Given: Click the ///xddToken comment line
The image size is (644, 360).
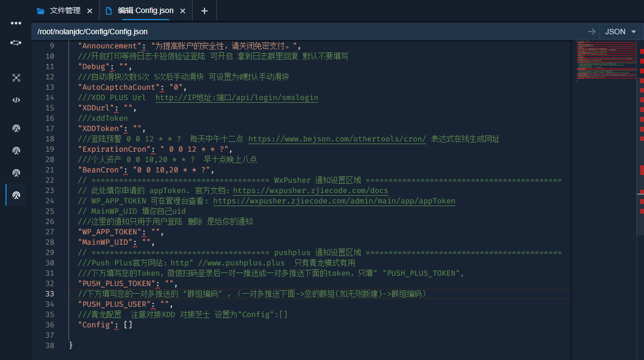Looking at the screenshot, I should (103, 118).
